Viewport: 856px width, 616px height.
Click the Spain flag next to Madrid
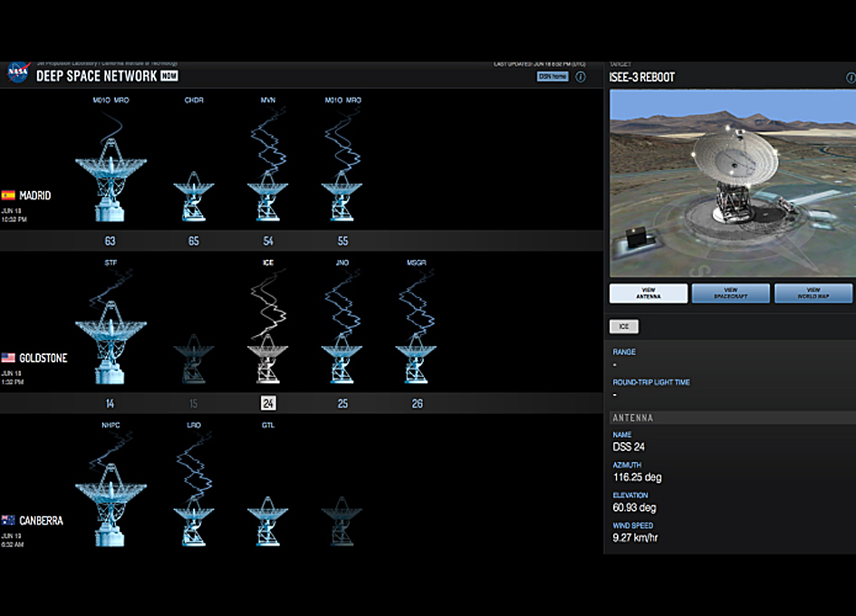(8, 195)
